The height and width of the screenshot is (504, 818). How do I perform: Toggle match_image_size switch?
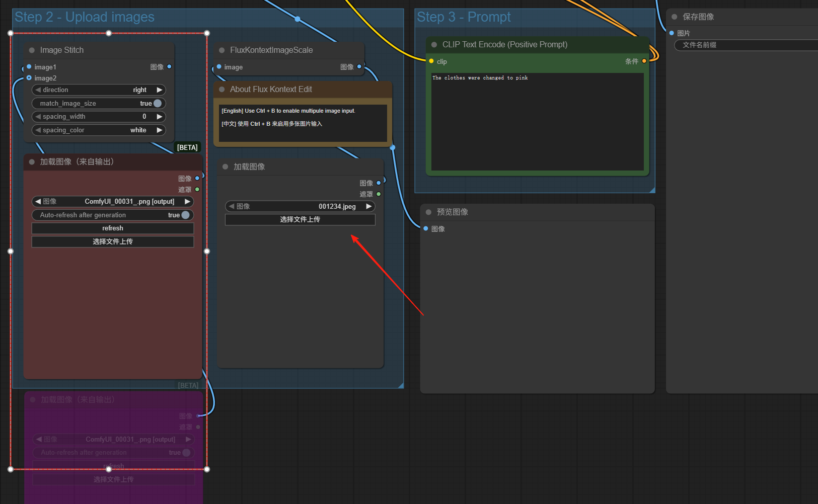158,103
